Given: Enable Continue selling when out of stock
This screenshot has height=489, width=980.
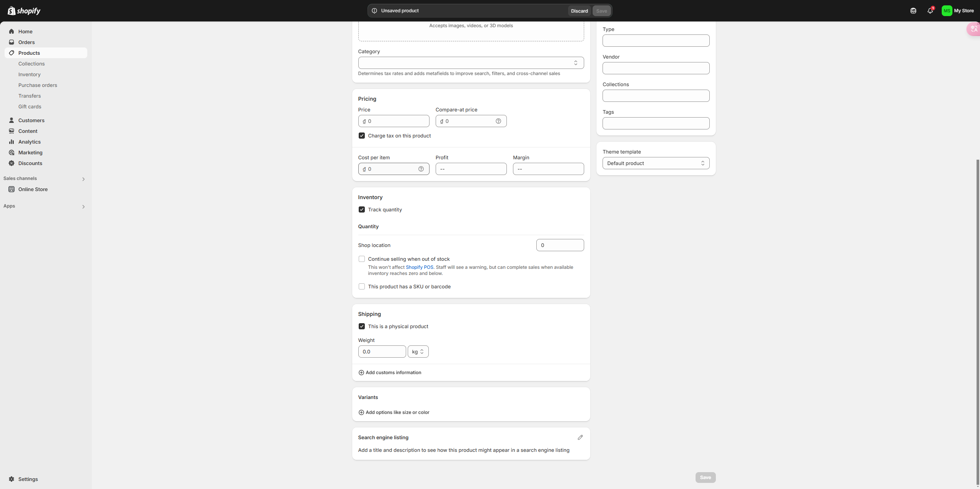Looking at the screenshot, I should [362, 259].
